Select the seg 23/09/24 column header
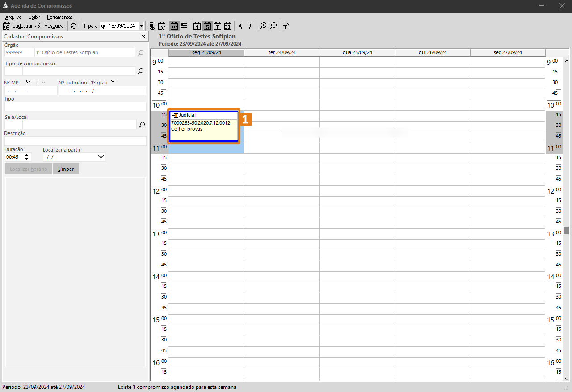572x392 pixels. [x=206, y=52]
